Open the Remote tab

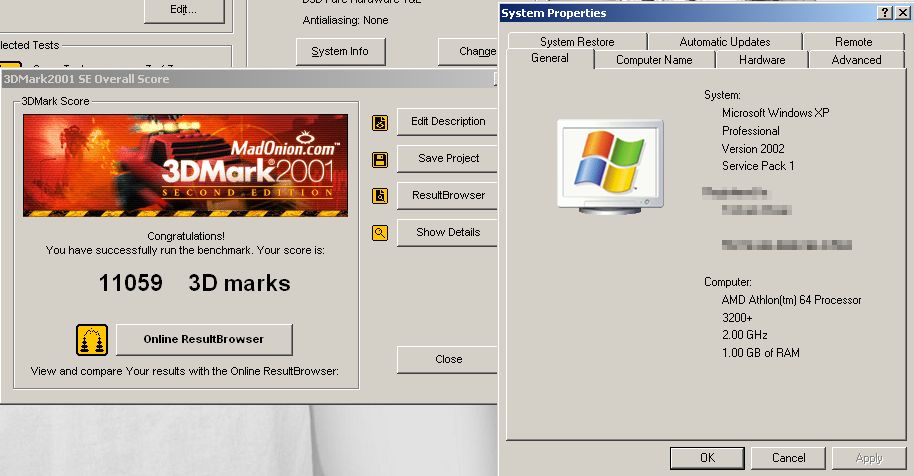click(x=853, y=42)
